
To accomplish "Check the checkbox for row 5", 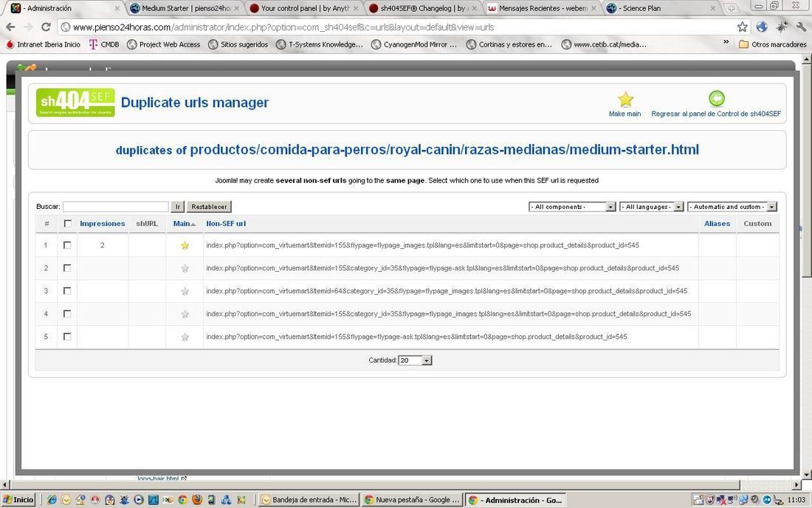I will point(66,336).
